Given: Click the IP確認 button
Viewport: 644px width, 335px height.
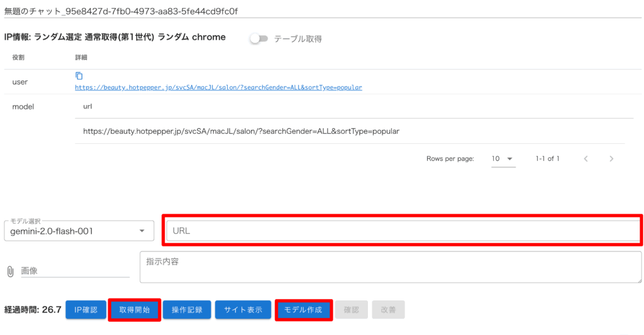Looking at the screenshot, I should (x=84, y=310).
